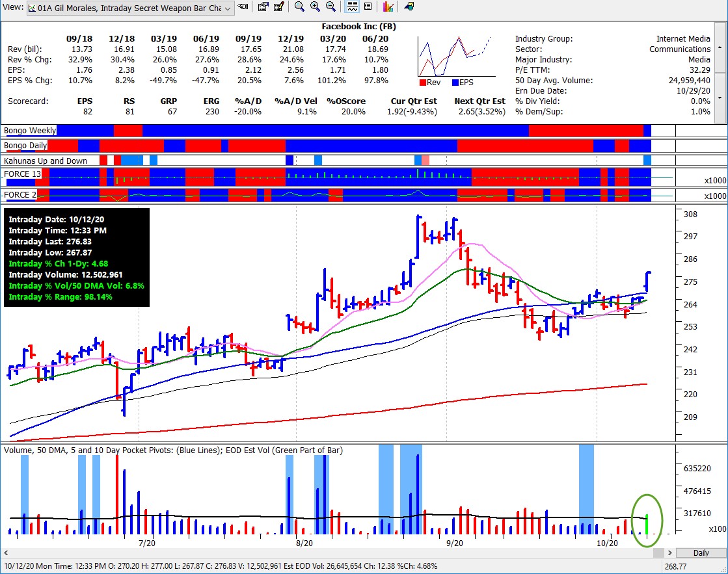The image size is (728, 574).
Task: Click the Intraday % Ch 1-Dy: 4.68 line
Action: click(x=59, y=263)
